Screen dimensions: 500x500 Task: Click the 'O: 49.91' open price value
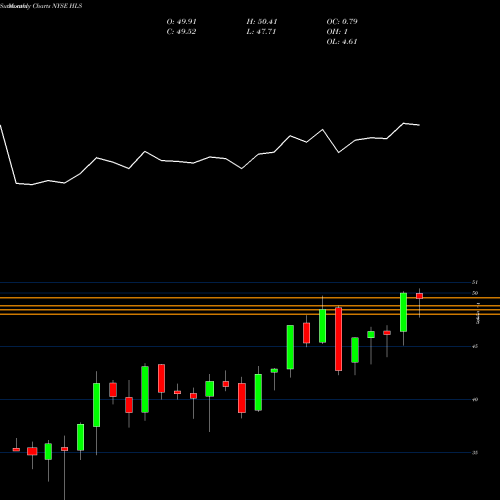coord(181,22)
